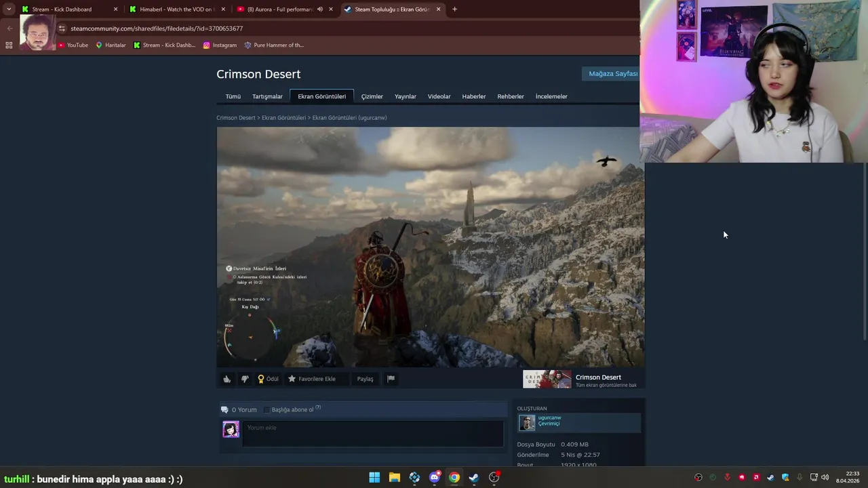
Task: Open the Haritalar bookmark
Action: [111, 45]
